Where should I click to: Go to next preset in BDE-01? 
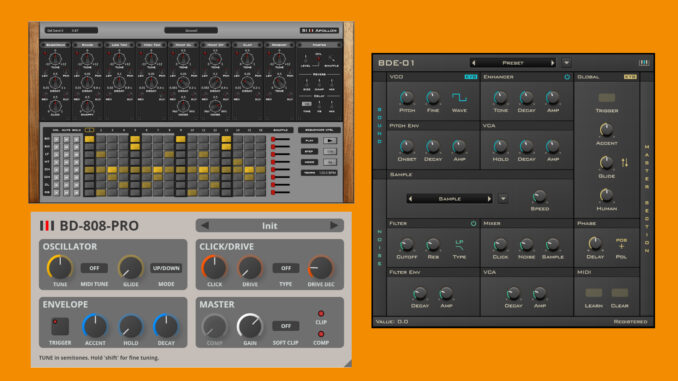pos(552,63)
